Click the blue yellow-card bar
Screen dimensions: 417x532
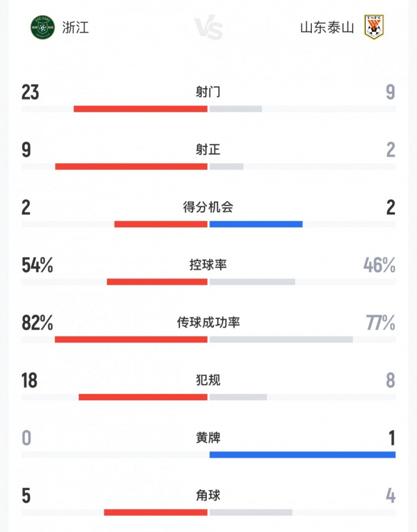[302, 455]
